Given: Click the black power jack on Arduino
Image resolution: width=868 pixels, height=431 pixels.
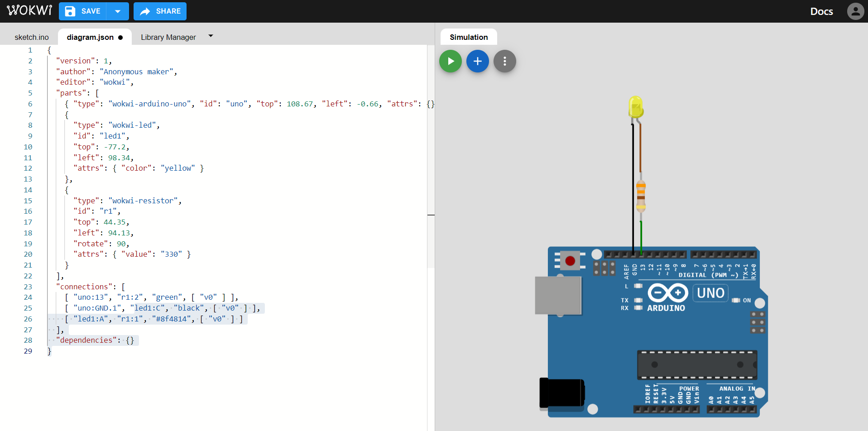Looking at the screenshot, I should point(561,393).
